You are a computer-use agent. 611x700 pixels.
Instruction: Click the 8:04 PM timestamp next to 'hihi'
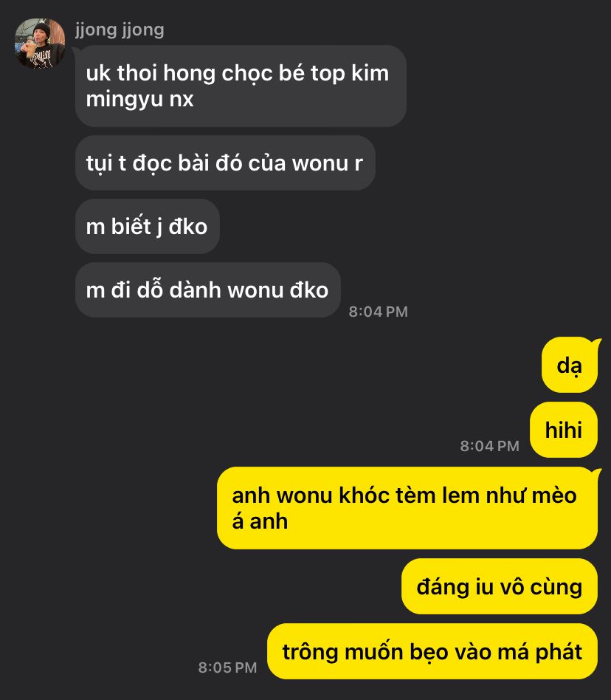click(490, 446)
